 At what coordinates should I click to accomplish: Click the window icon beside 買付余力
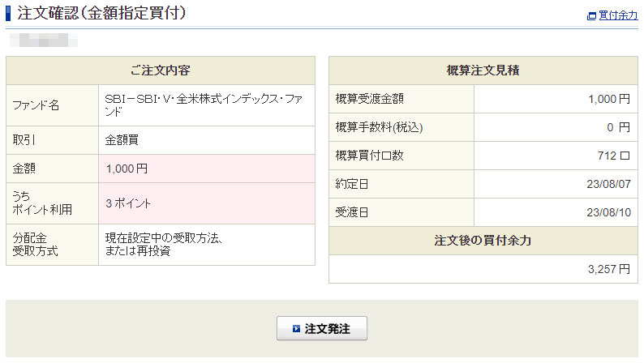tap(591, 15)
